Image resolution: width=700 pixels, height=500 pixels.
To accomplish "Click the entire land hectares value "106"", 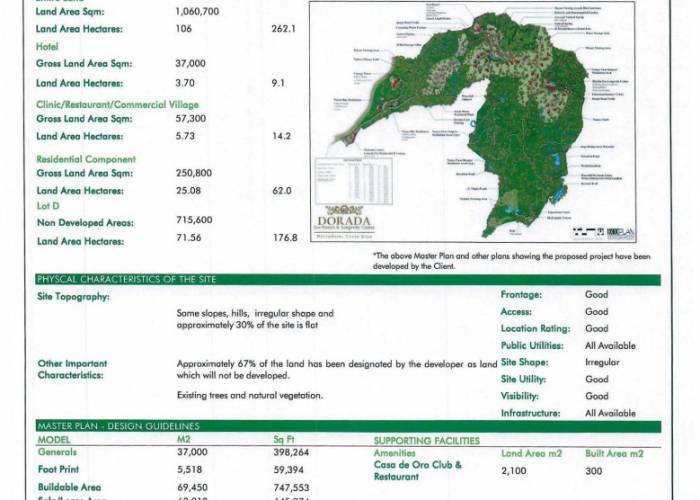I will (183, 29).
